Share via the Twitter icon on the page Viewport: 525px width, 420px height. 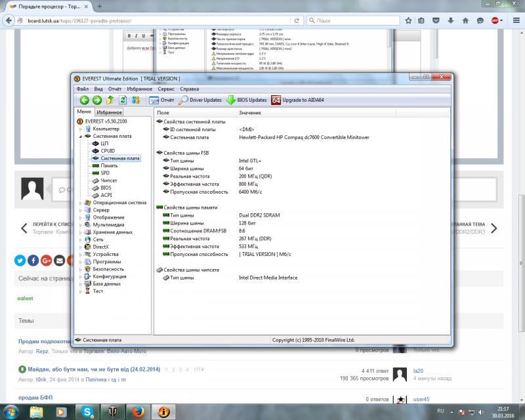coord(20,261)
